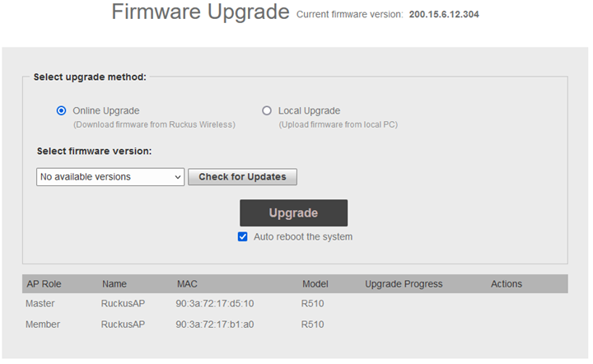Screen dimensions: 593x364
Task: Select the Online Upgrade radio button
Action: click(61, 110)
